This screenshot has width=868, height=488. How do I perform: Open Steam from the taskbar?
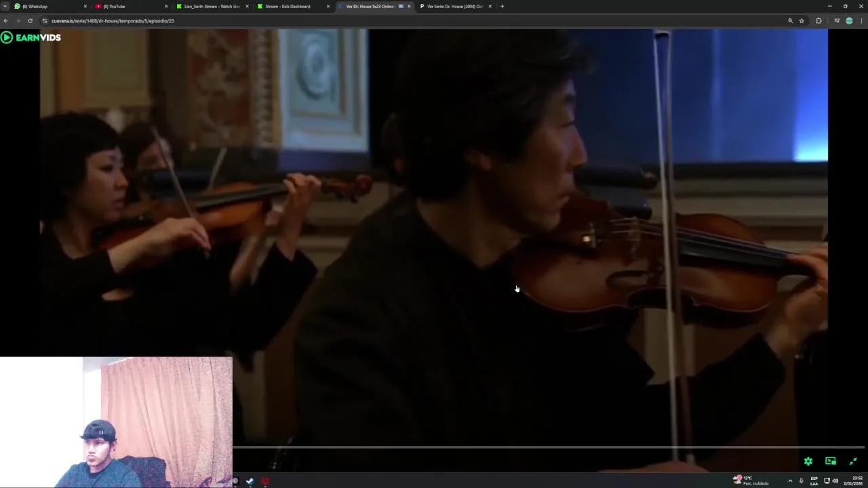click(x=250, y=481)
